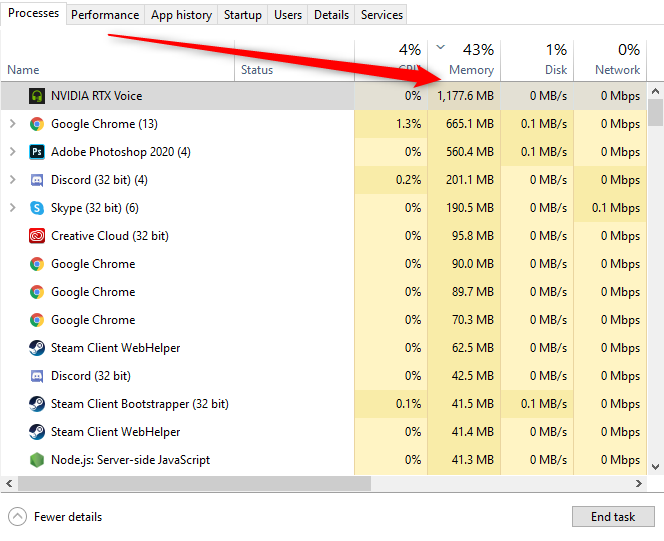Viewport: 664px width, 541px height.
Task: Switch to the Performance tab
Action: (105, 15)
